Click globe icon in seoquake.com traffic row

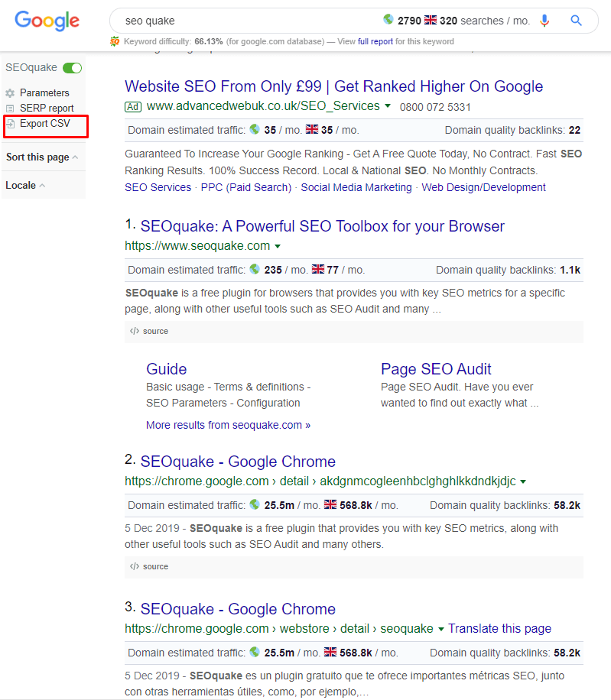pos(255,269)
